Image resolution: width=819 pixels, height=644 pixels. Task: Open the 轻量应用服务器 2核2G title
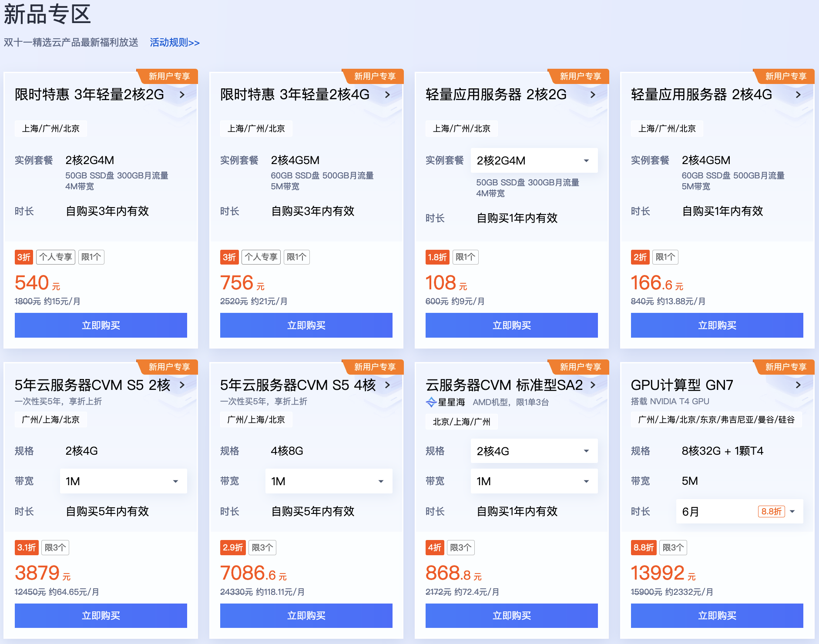click(496, 94)
